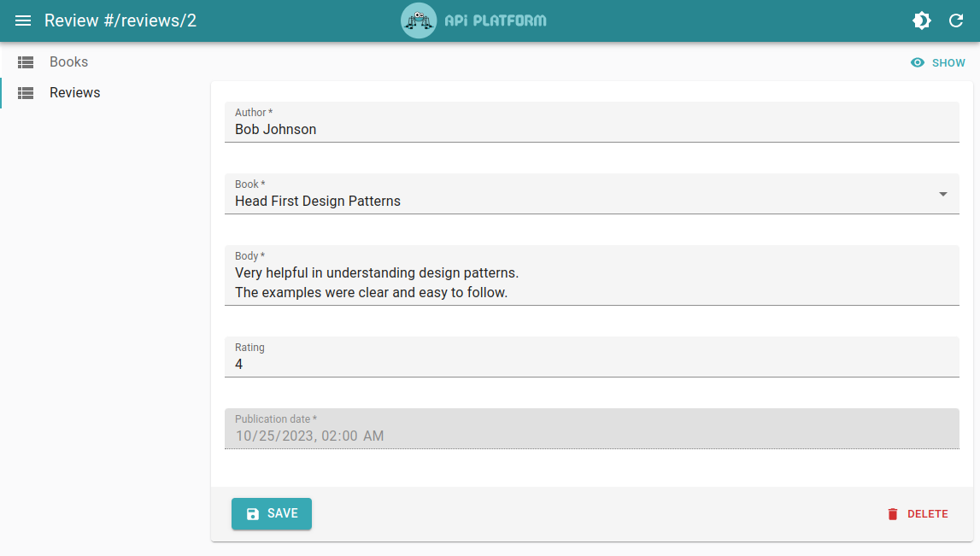Select Reviews in the sidebar

[75, 92]
